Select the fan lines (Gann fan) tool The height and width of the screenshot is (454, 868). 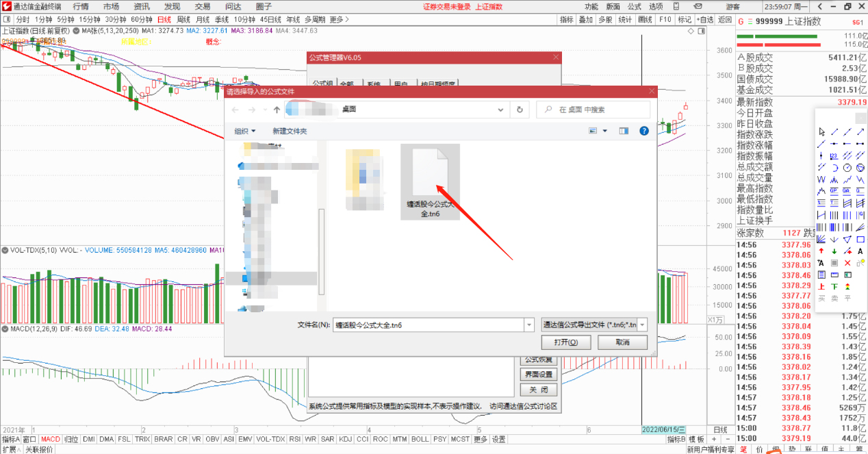tap(821, 239)
